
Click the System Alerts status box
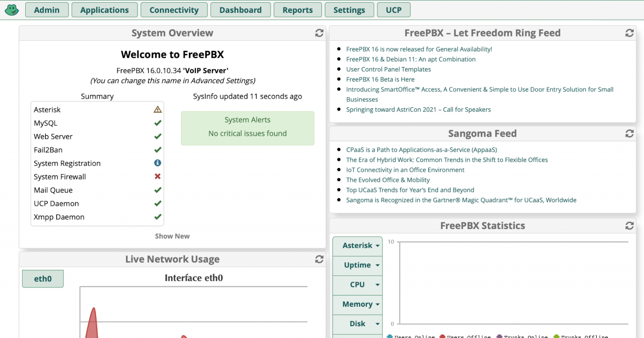click(247, 128)
